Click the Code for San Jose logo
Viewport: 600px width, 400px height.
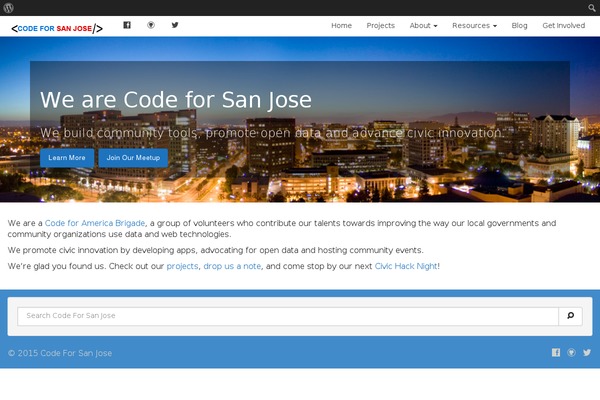pyautogui.click(x=57, y=29)
